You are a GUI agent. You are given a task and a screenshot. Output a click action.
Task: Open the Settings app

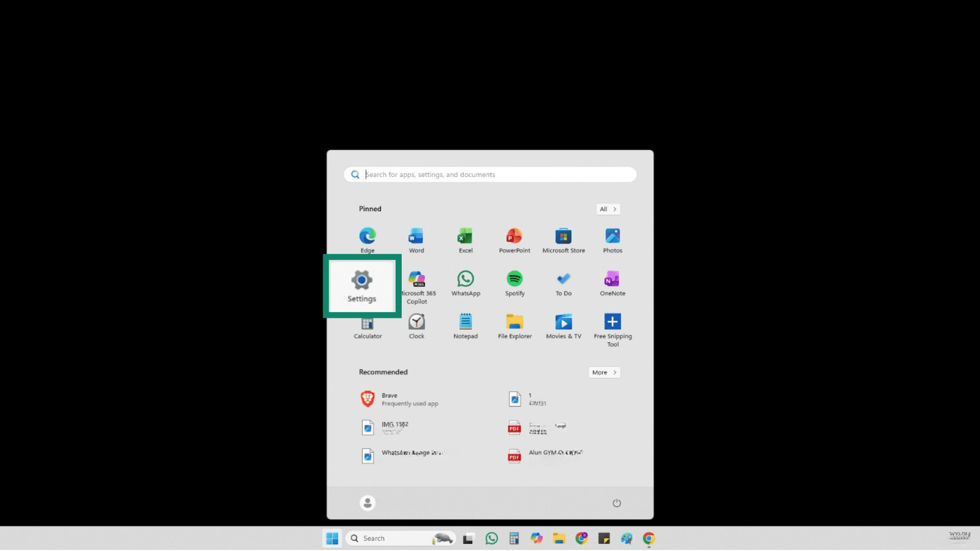coord(362,285)
